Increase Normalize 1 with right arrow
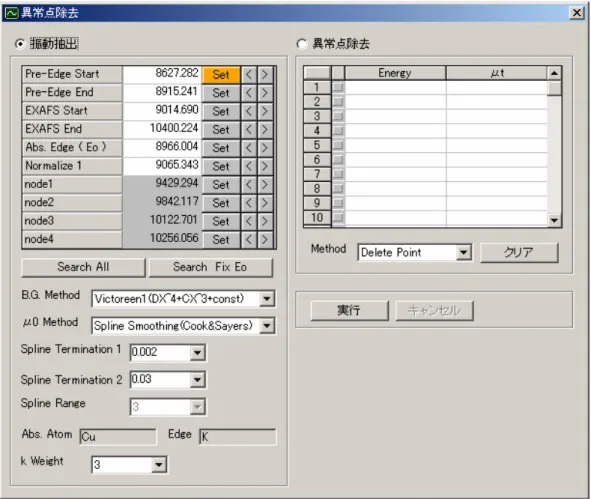This screenshot has height=499, width=591. point(265,166)
